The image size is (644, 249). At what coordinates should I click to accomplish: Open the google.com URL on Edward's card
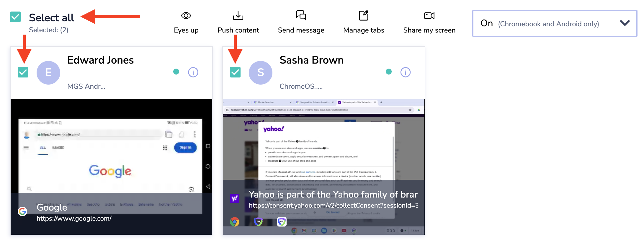[x=74, y=219]
